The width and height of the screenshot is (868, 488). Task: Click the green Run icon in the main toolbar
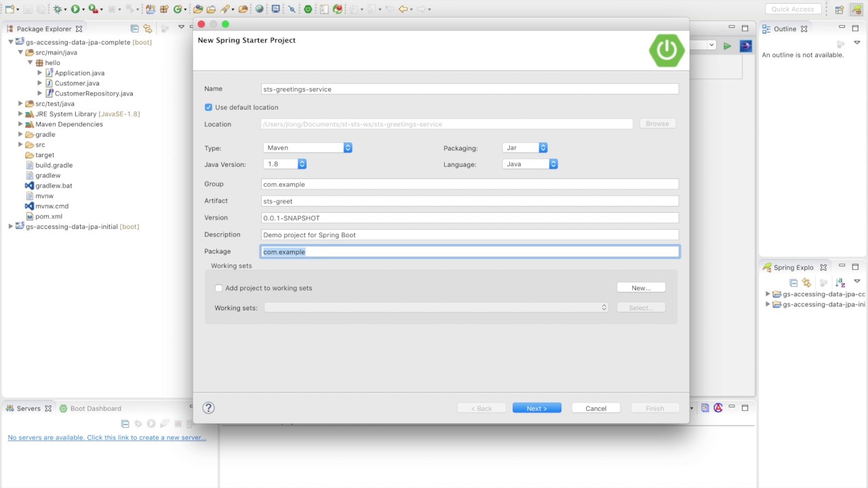tap(75, 9)
